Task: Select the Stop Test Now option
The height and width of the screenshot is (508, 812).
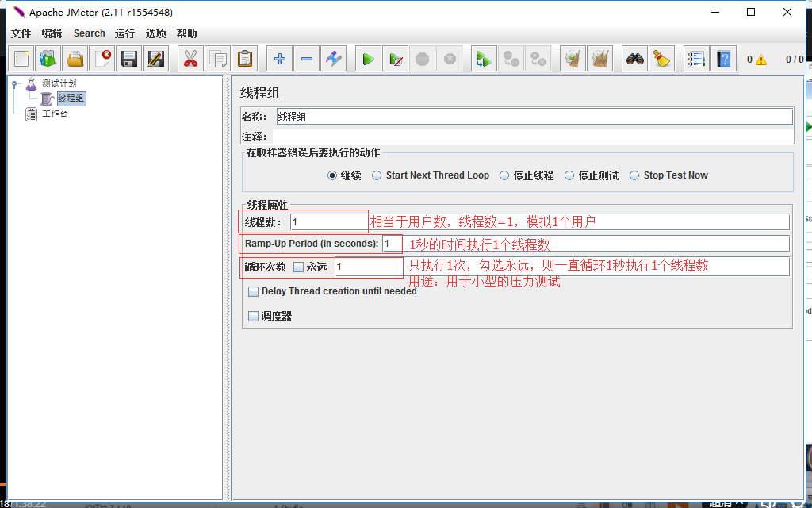Action: click(x=634, y=175)
